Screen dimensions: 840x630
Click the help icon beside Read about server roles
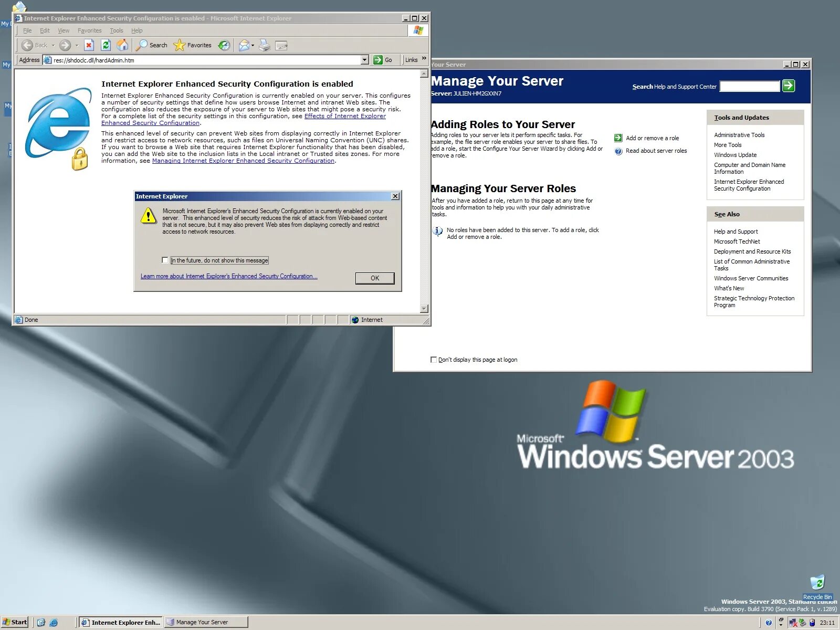tap(618, 151)
